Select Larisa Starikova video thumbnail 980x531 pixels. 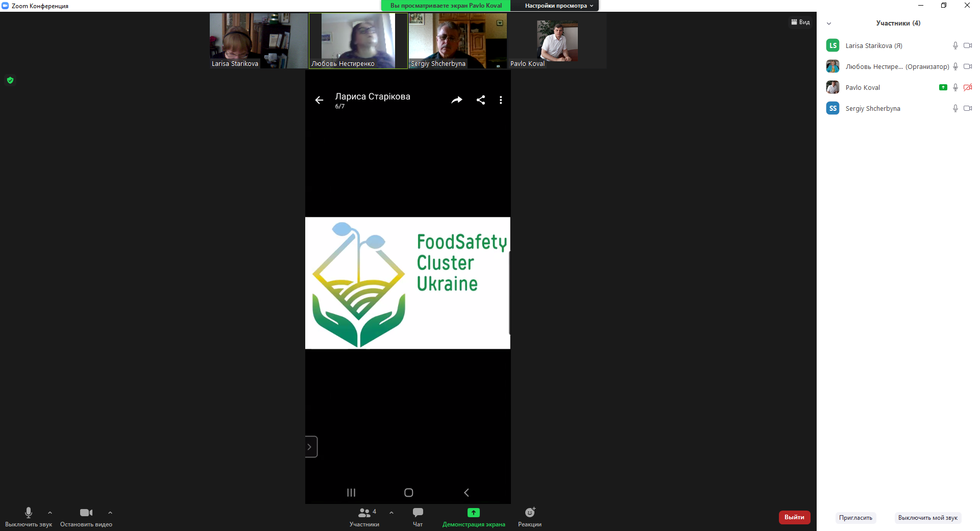[259, 41]
